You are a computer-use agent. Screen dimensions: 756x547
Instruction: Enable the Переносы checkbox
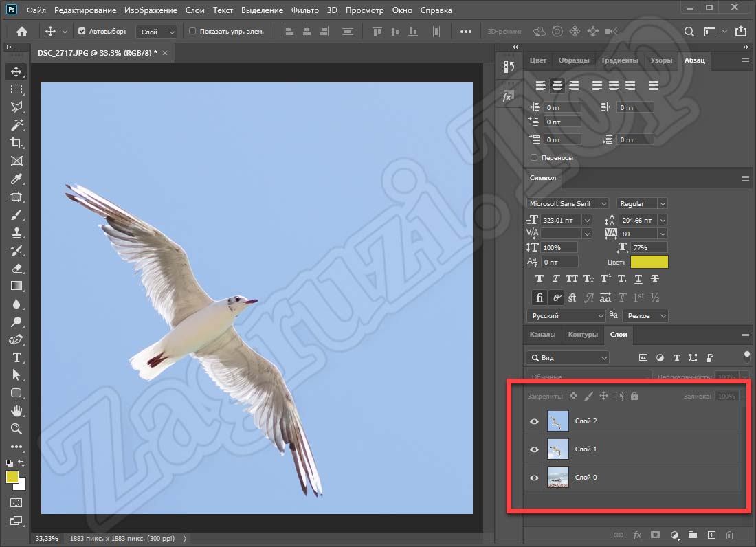tap(535, 157)
